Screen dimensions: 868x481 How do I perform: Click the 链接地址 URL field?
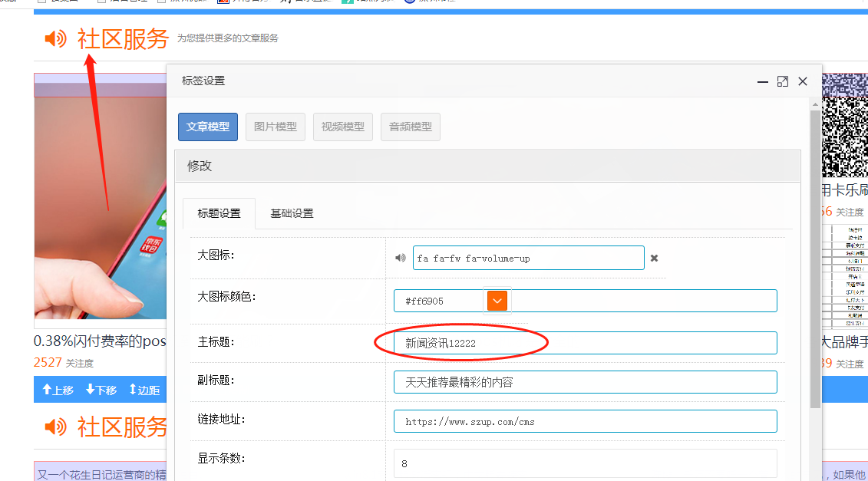585,421
